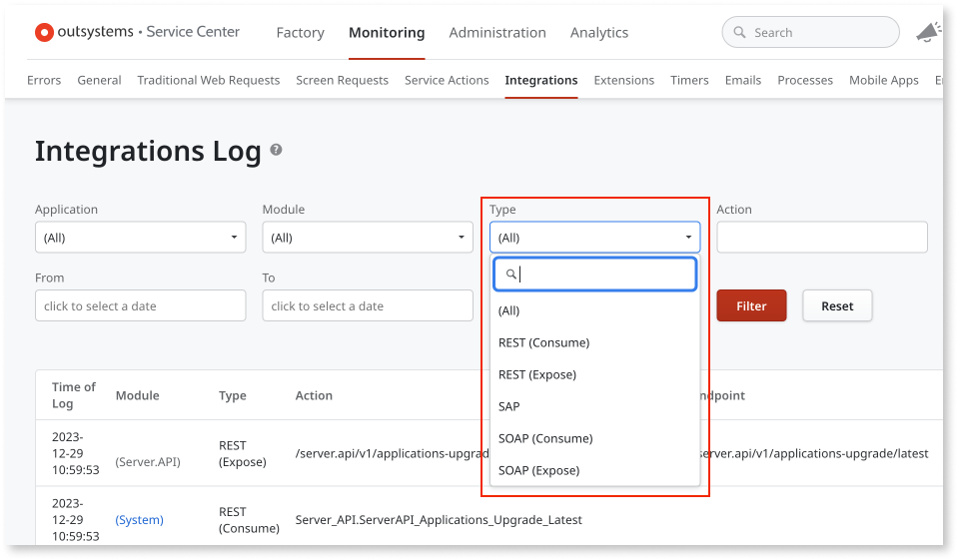This screenshot has width=958, height=560.
Task: Open the (System) module link
Action: (139, 520)
